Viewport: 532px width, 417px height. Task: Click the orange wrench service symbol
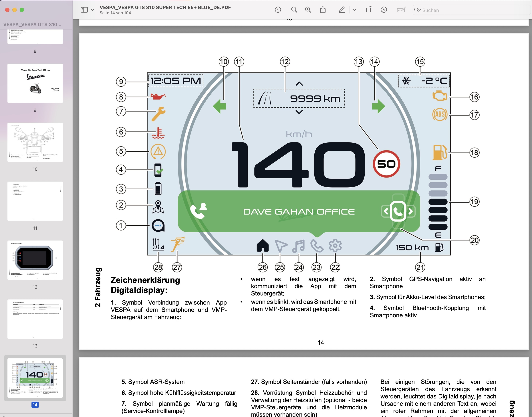point(158,114)
